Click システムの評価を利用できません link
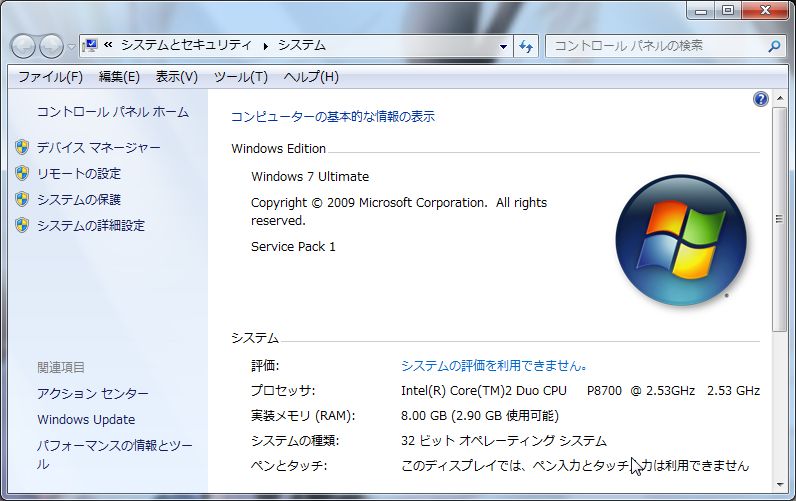 [x=494, y=366]
